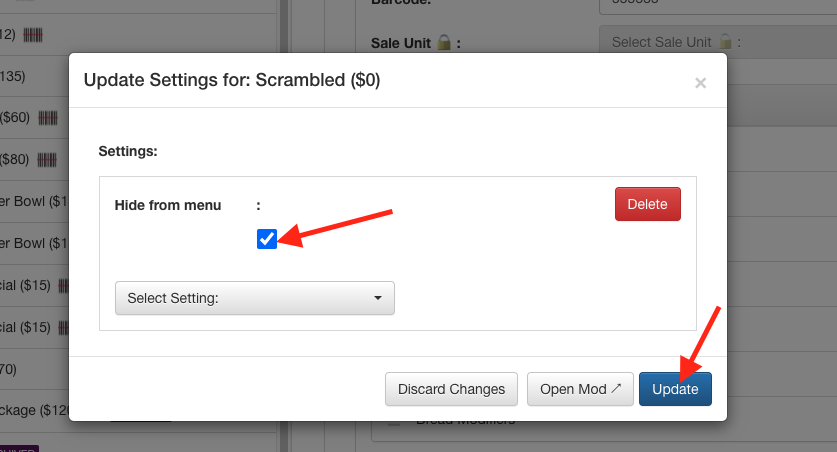Viewport: 837px width, 452px height.
Task: Uncheck the Hide from menu checkbox
Action: 267,238
